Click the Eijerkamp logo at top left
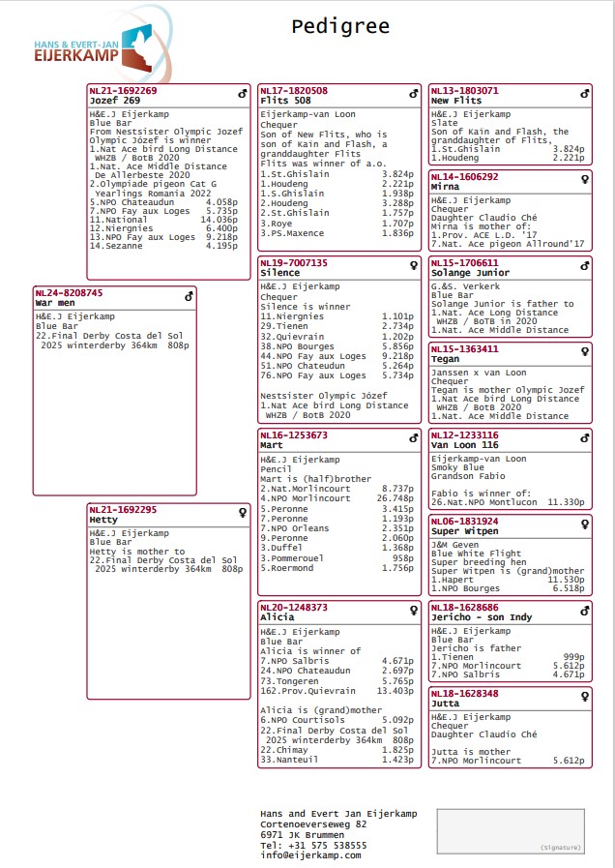This screenshot has height=868, width=615. pos(102,45)
